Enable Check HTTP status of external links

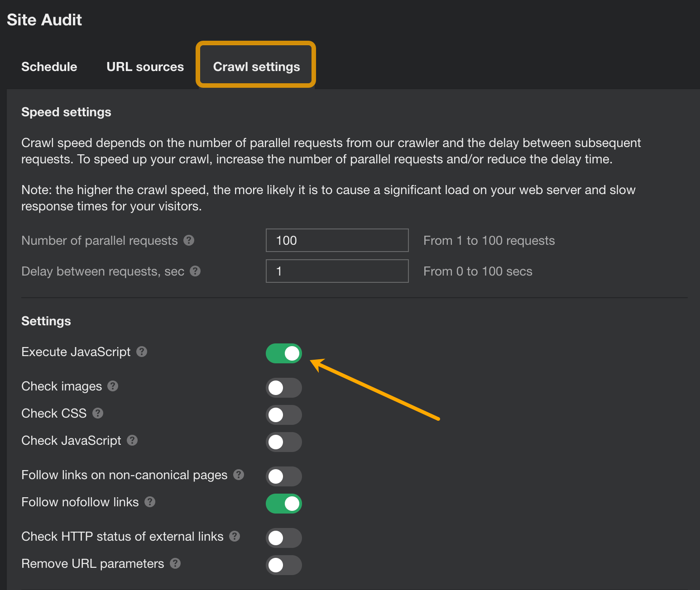click(x=284, y=538)
